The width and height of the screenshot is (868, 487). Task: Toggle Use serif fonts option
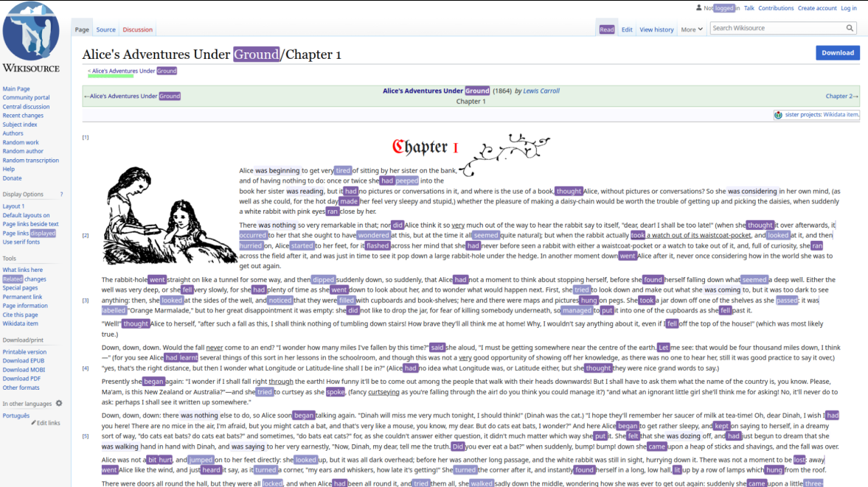point(21,242)
